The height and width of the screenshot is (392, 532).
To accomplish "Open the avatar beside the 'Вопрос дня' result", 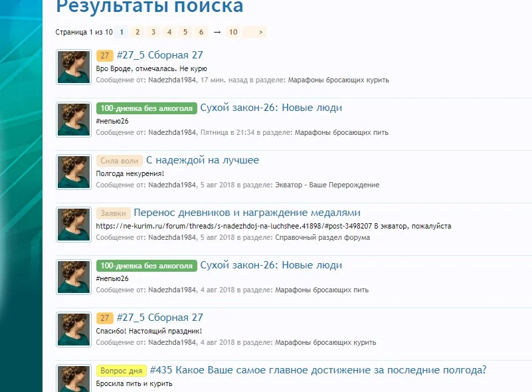I will (73, 382).
